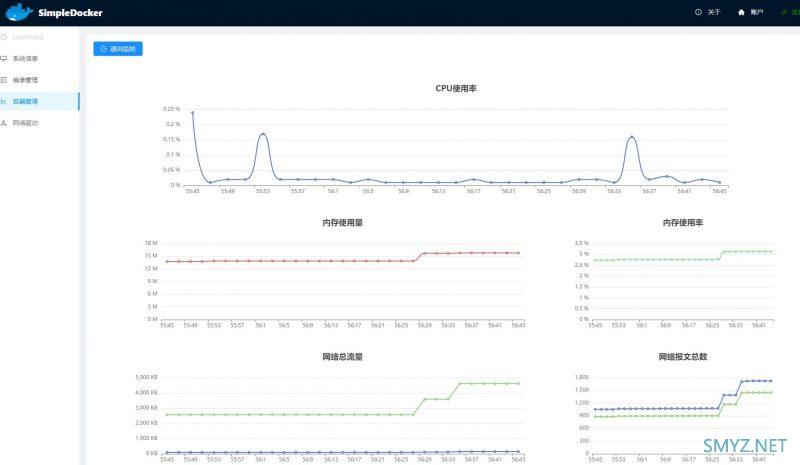Viewport: 800px width, 465px height.
Task: Click the 3,000 KB label on traffic axis
Action: tap(146, 408)
